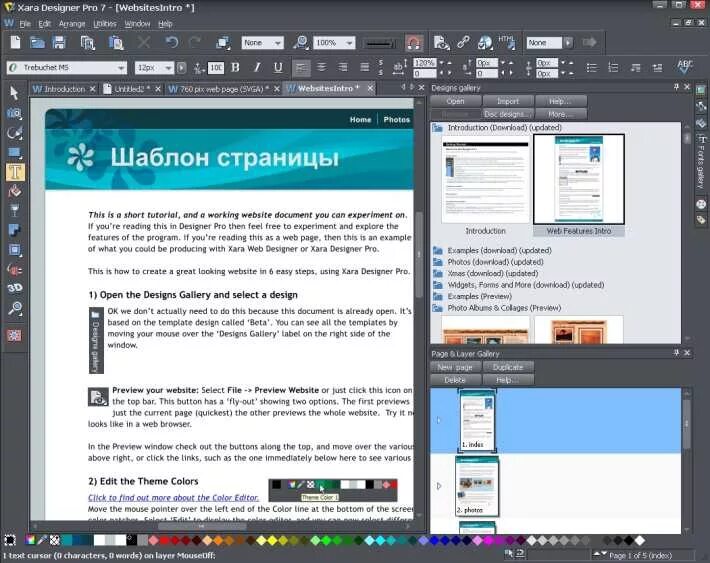
Task: Select the Zoom magnifier tool in toolbox
Action: click(x=14, y=308)
